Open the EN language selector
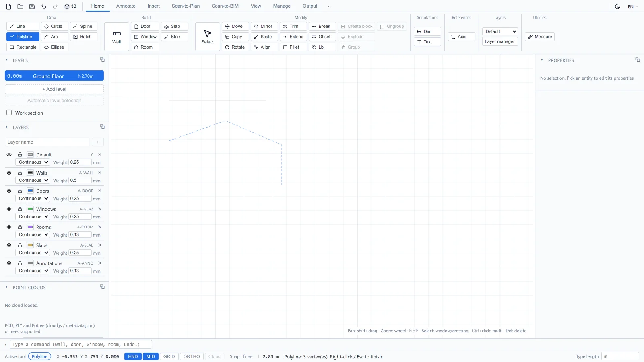Viewport: 644px width, 362px height. [633, 7]
